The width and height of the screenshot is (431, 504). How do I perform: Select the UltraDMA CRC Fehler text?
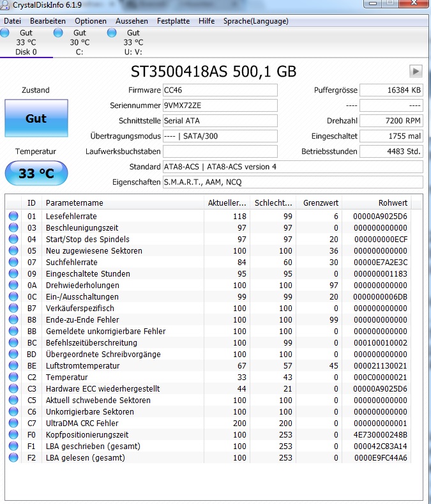tap(82, 424)
